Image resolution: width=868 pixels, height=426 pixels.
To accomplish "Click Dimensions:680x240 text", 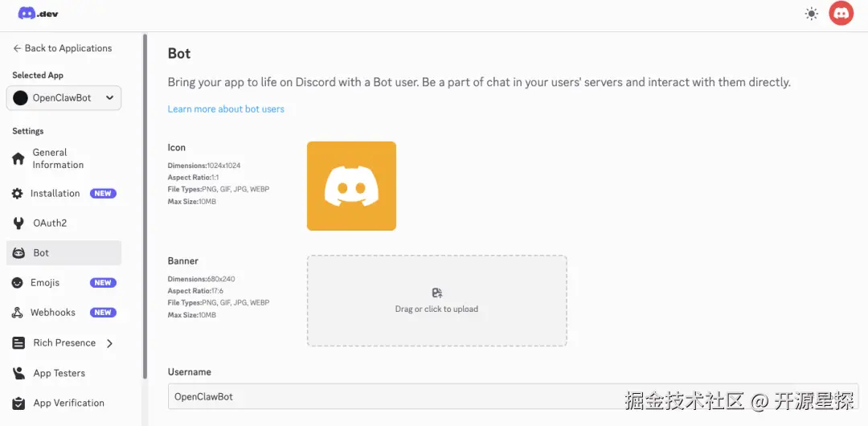I will [202, 279].
